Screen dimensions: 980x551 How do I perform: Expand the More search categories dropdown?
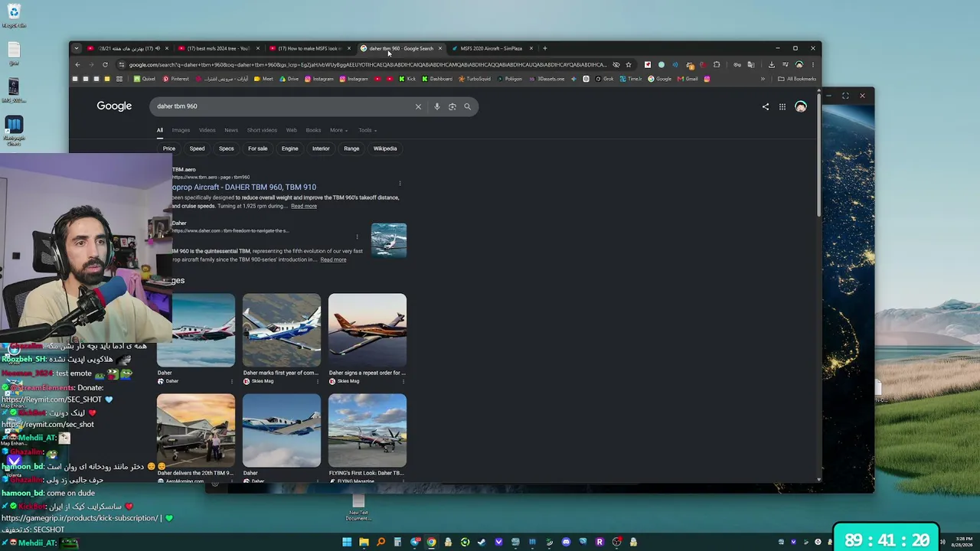[x=338, y=130]
